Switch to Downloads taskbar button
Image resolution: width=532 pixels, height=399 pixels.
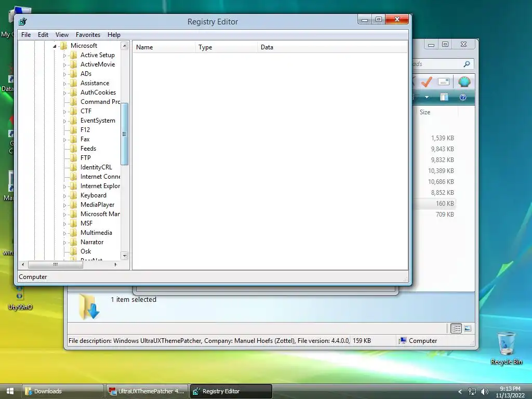tap(63, 391)
